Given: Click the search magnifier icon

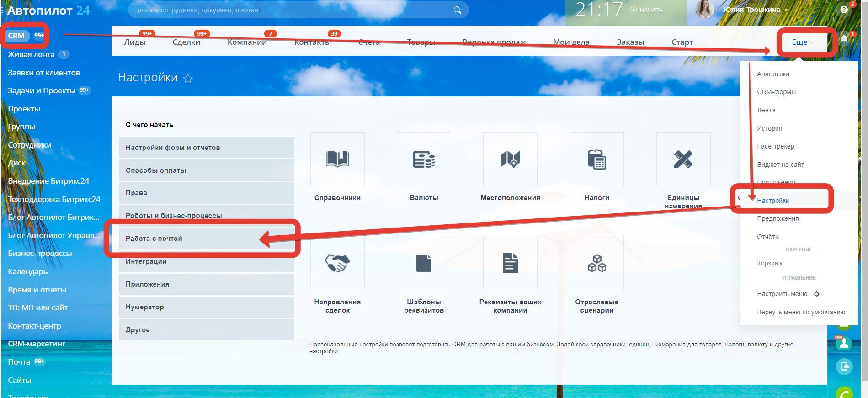Looking at the screenshot, I should [457, 10].
